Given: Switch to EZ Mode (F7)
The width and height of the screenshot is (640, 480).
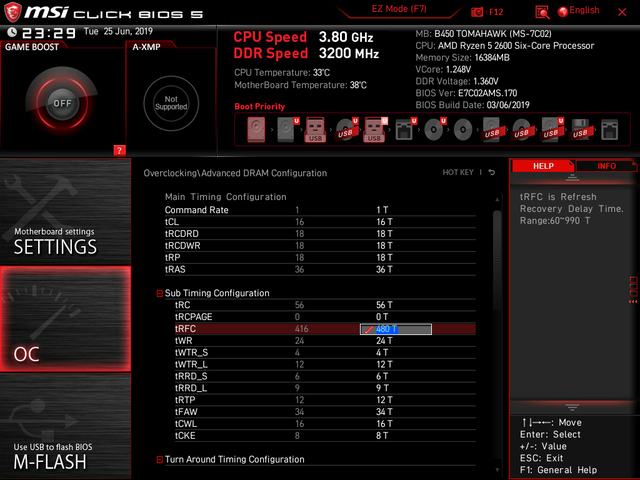Looking at the screenshot, I should tap(399, 9).
